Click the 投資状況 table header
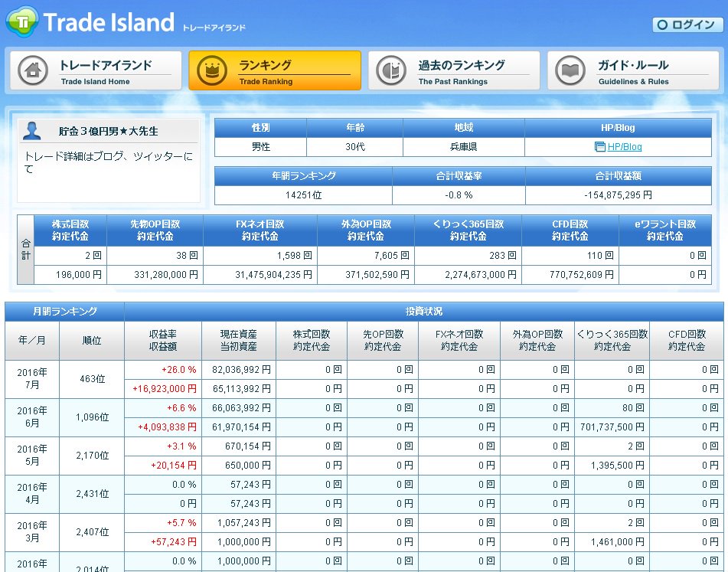The height and width of the screenshot is (572, 728). 424,311
